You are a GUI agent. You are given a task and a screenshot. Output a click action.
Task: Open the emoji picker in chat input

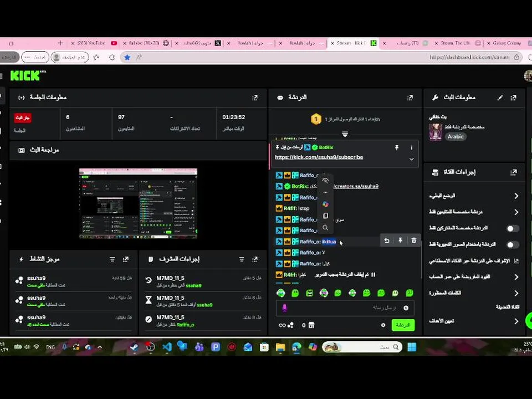[x=406, y=308]
